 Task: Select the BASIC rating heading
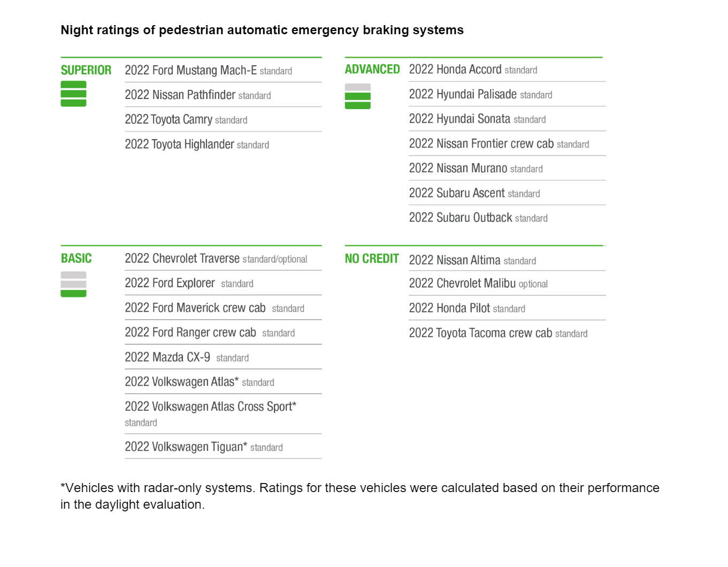(x=76, y=258)
